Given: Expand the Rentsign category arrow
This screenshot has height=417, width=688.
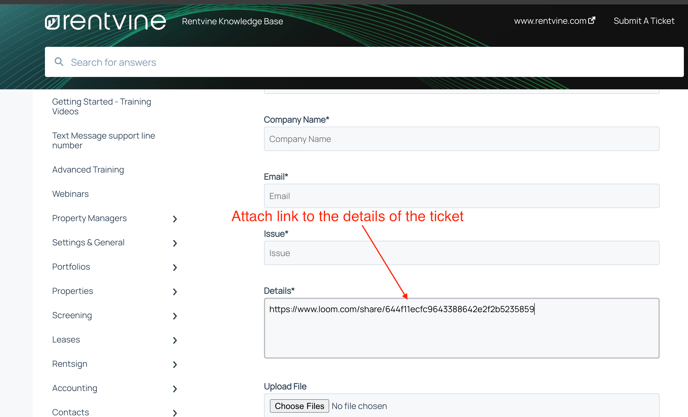Looking at the screenshot, I should pos(175,364).
